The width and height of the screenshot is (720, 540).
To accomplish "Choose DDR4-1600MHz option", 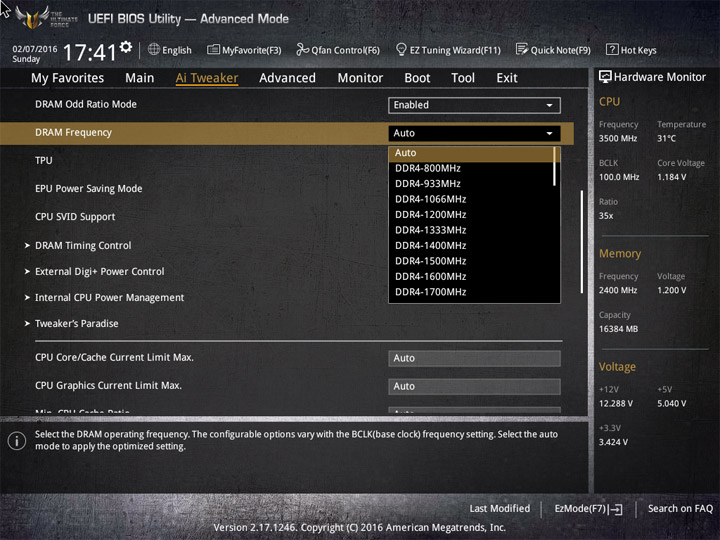I will (x=430, y=276).
